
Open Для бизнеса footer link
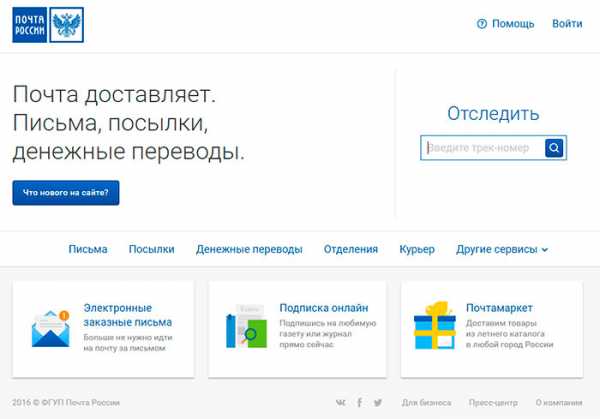(x=426, y=403)
